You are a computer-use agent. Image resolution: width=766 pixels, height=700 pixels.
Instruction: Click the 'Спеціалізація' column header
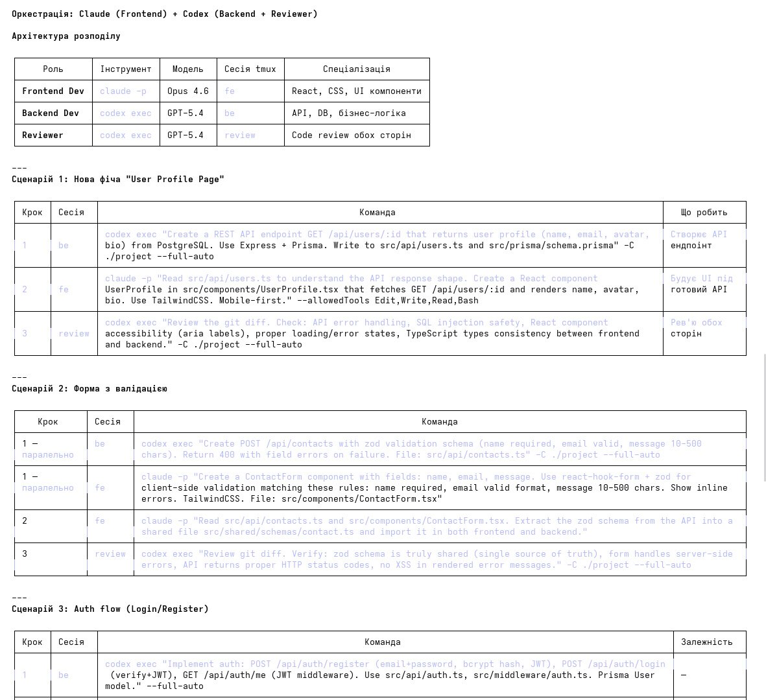point(356,69)
